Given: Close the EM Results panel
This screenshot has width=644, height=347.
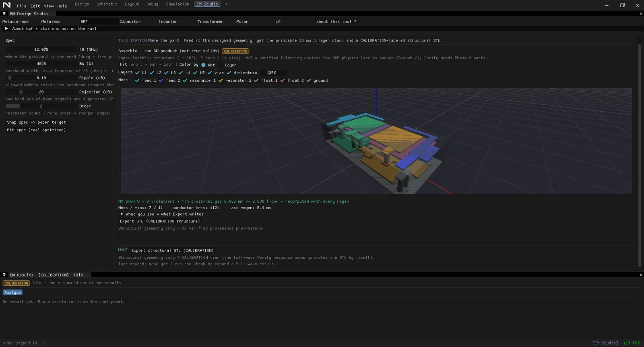Looking at the screenshot, I should pos(641,275).
